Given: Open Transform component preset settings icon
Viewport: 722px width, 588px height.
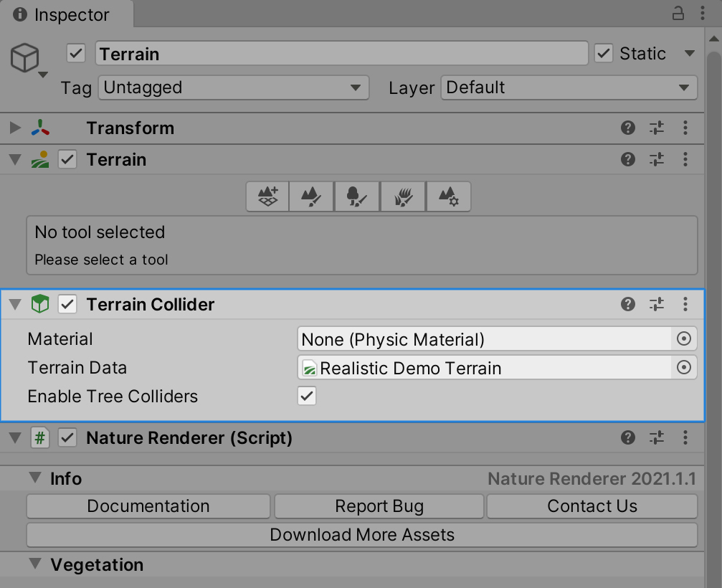Looking at the screenshot, I should [x=657, y=128].
